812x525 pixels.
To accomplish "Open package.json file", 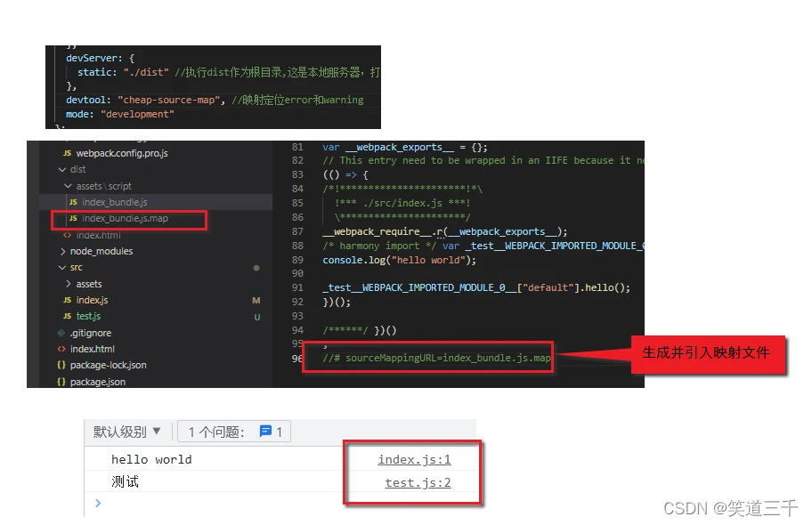I will (98, 382).
